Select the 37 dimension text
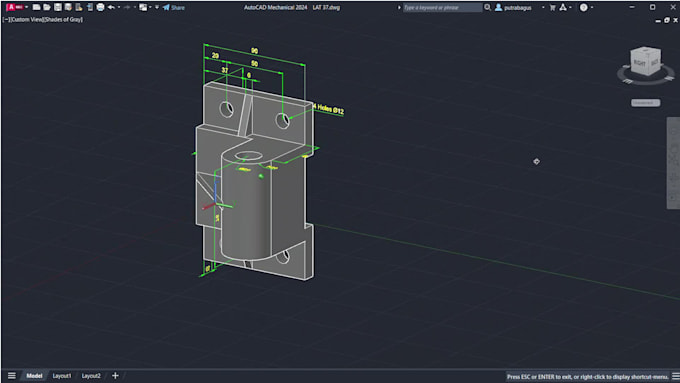This screenshot has height=383, width=680. pyautogui.click(x=225, y=70)
